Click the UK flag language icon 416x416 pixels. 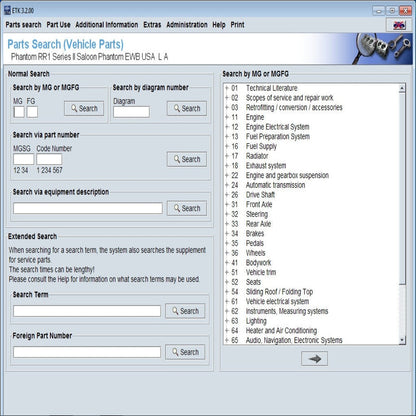[x=399, y=25]
